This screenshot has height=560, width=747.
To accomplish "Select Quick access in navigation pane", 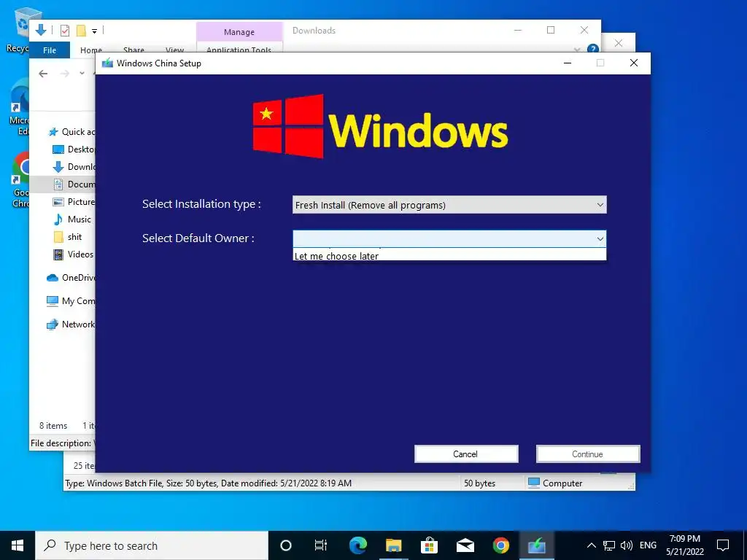I will pos(71,132).
